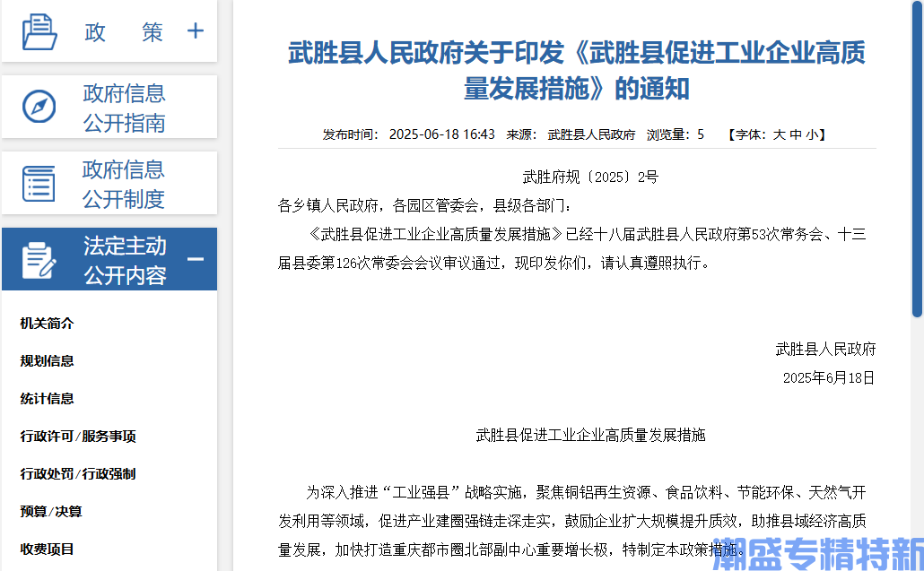Click subtitle 武胜县促进工业企业高质量发展措施
The width and height of the screenshot is (924, 571).
(590, 435)
